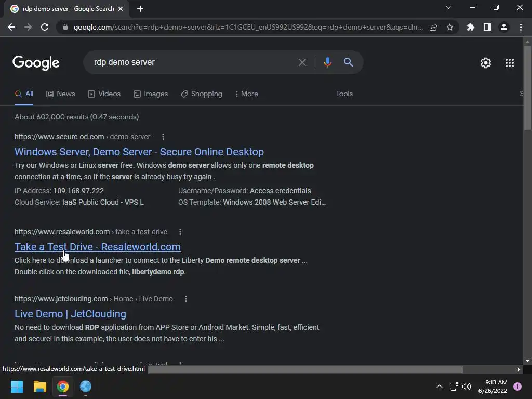Open the Google apps grid
Image resolution: width=532 pixels, height=399 pixels.
pos(510,63)
